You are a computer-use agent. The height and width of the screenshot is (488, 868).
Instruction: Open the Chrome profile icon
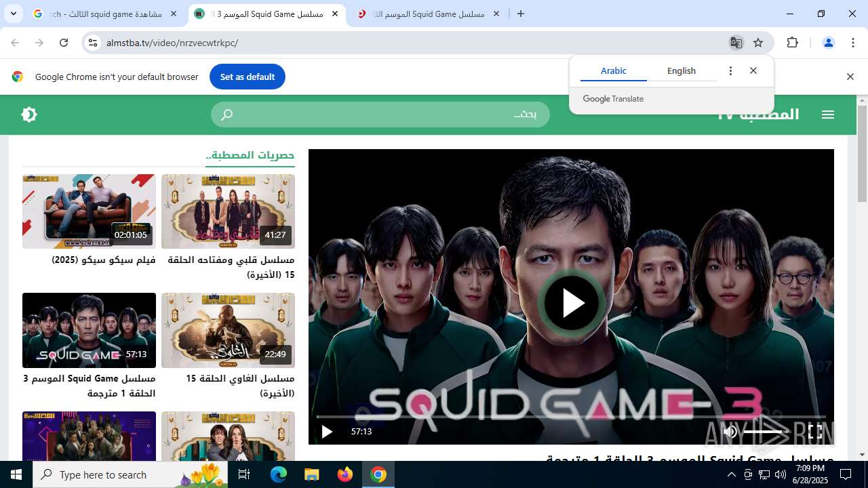(x=828, y=43)
